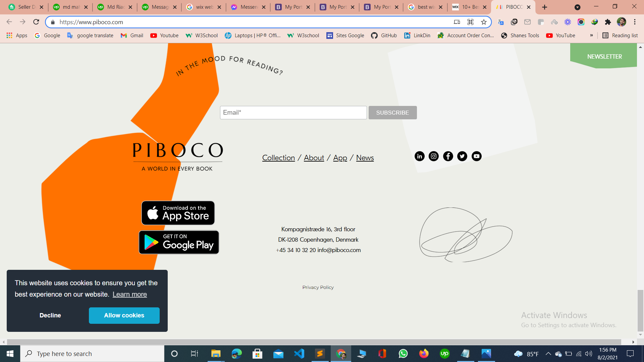Open the Chrome extensions puzzle icon
Screen dimensions: 644x362
pyautogui.click(x=608, y=22)
